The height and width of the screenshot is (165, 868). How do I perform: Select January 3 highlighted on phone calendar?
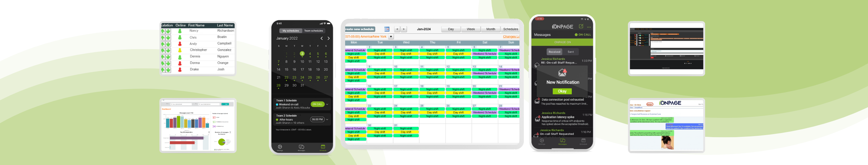tap(302, 54)
